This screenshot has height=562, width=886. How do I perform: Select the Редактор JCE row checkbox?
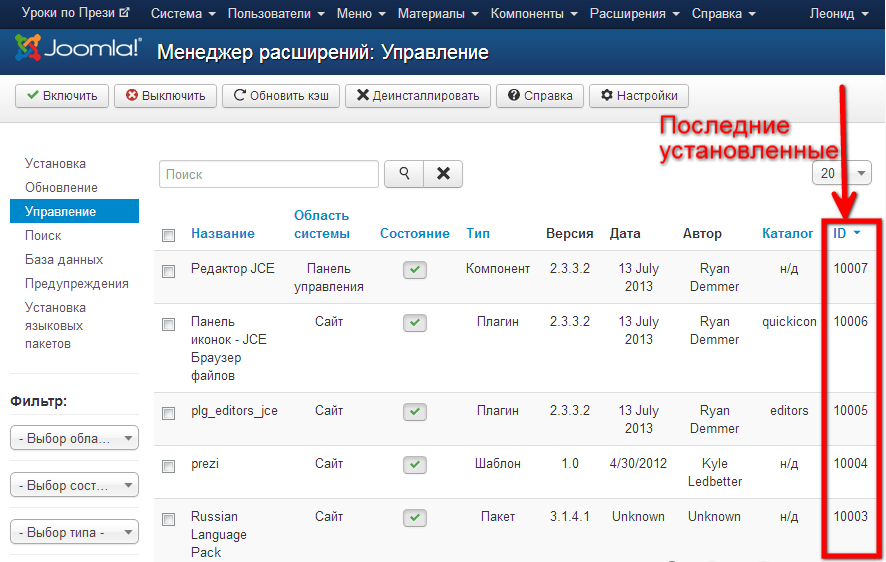[x=169, y=270]
